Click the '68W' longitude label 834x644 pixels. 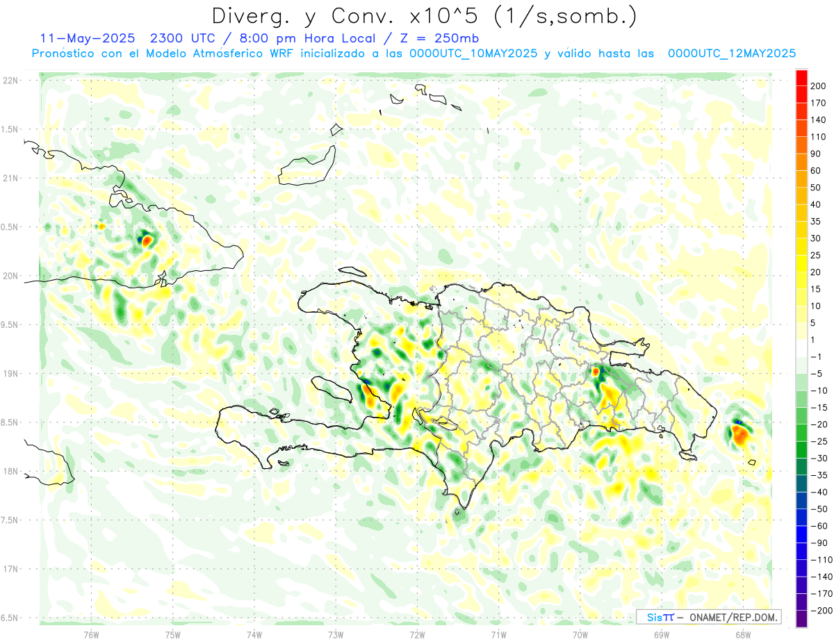click(x=742, y=634)
